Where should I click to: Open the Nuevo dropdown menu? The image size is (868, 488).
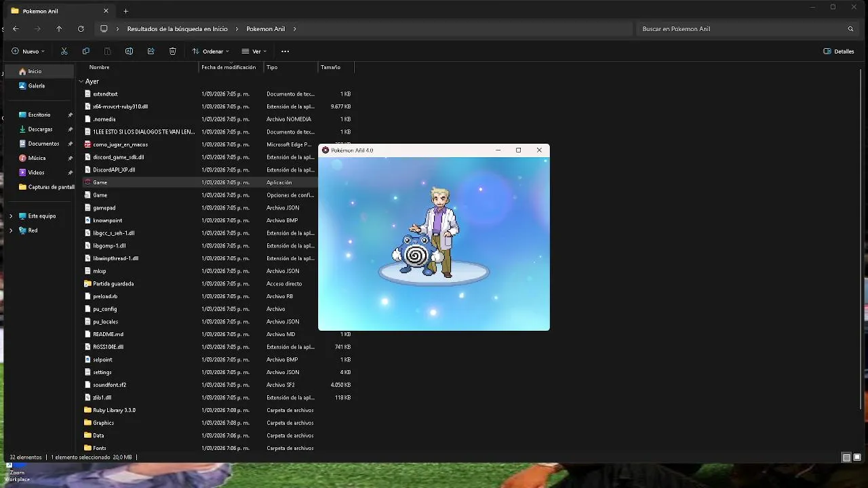coord(28,52)
